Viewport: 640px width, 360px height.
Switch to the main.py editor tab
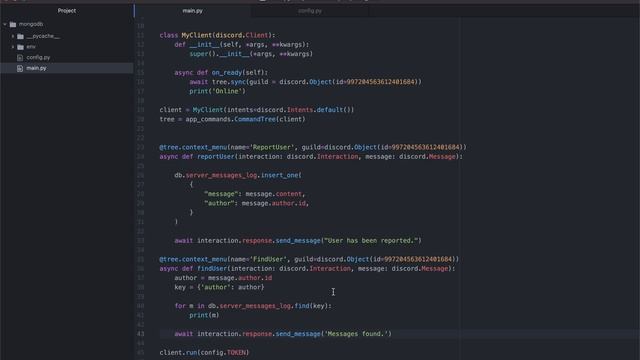(193, 11)
